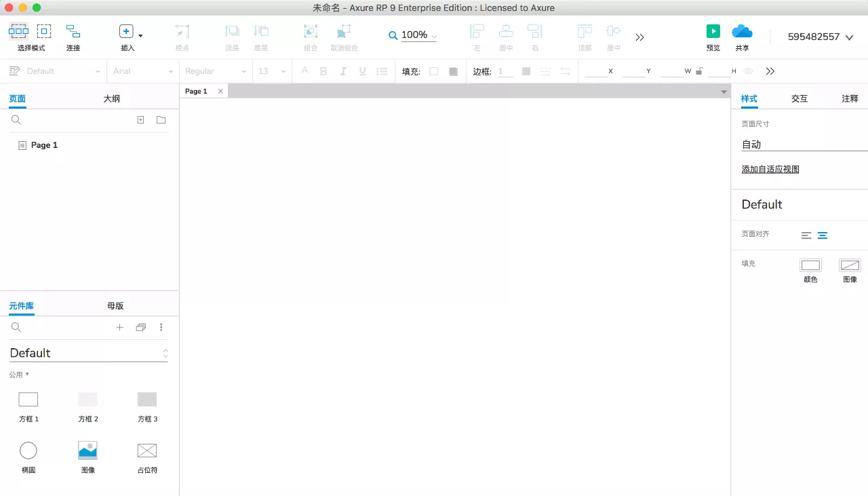This screenshot has height=496, width=868.
Task: Select the contained selection mode icon
Action: coord(44,31)
